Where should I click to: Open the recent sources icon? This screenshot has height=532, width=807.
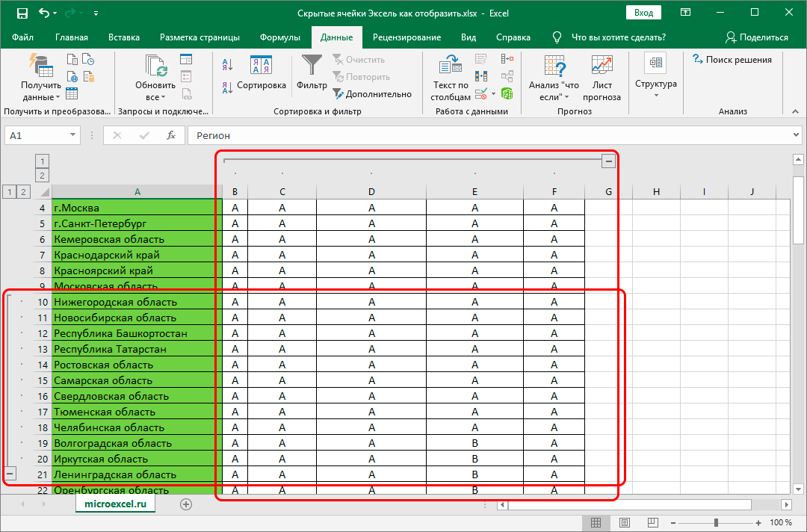pyautogui.click(x=88, y=60)
